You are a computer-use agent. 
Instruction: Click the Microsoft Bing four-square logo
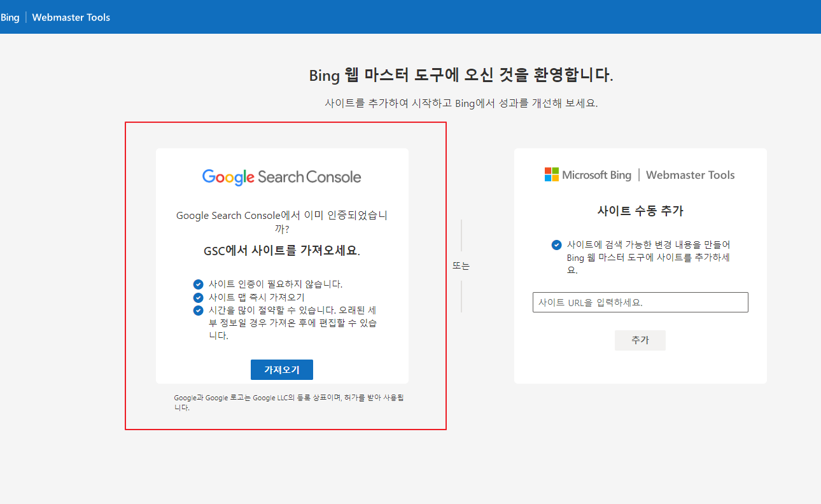[x=550, y=174]
